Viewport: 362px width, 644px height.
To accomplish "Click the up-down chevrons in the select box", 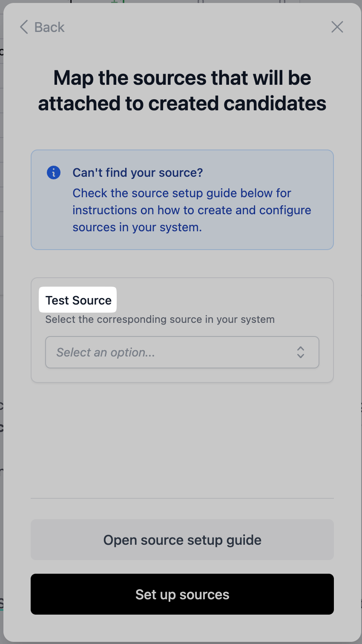I will click(301, 352).
